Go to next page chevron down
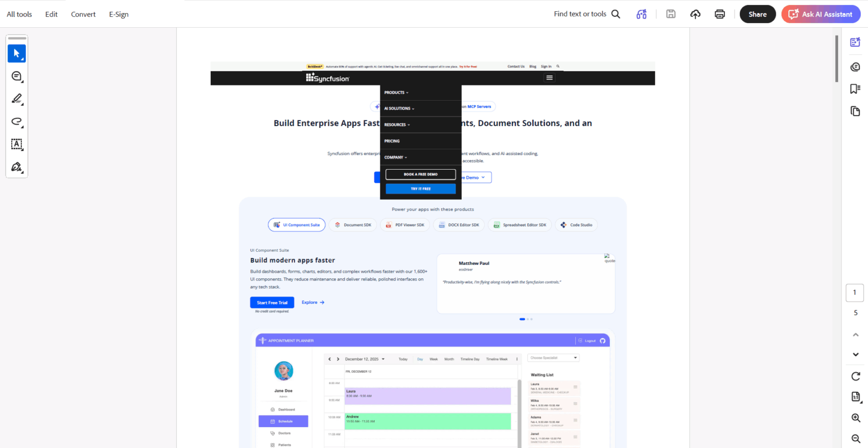The height and width of the screenshot is (448, 868). pyautogui.click(x=856, y=355)
